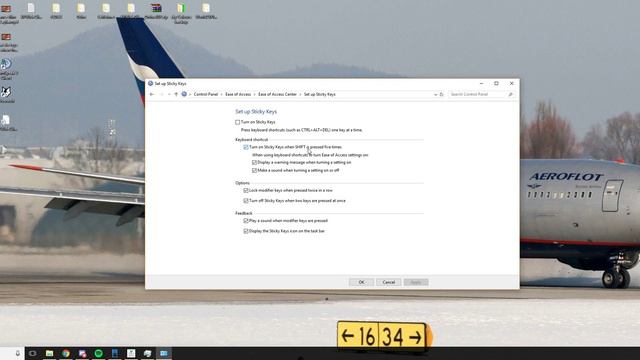Uncheck Display a warning message option
Image resolution: width=640 pixels, height=360 pixels.
pos(254,162)
